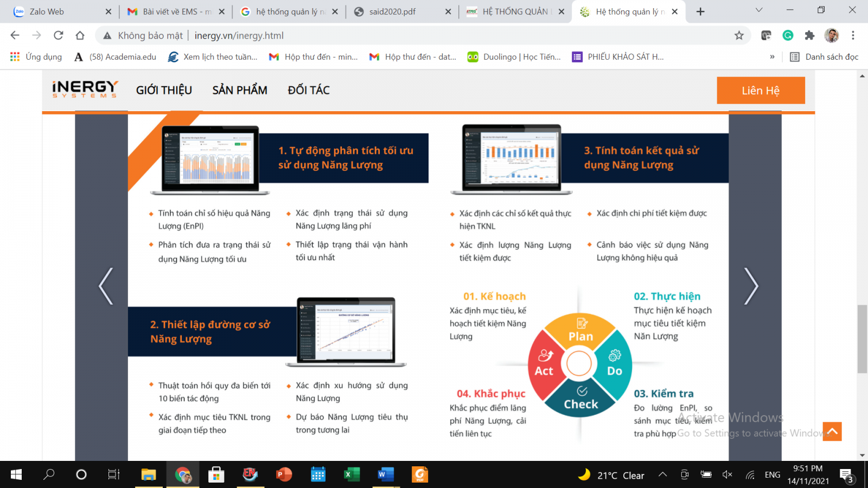Open Microsoft Word from the taskbar
This screenshot has height=488, width=868.
(x=385, y=475)
